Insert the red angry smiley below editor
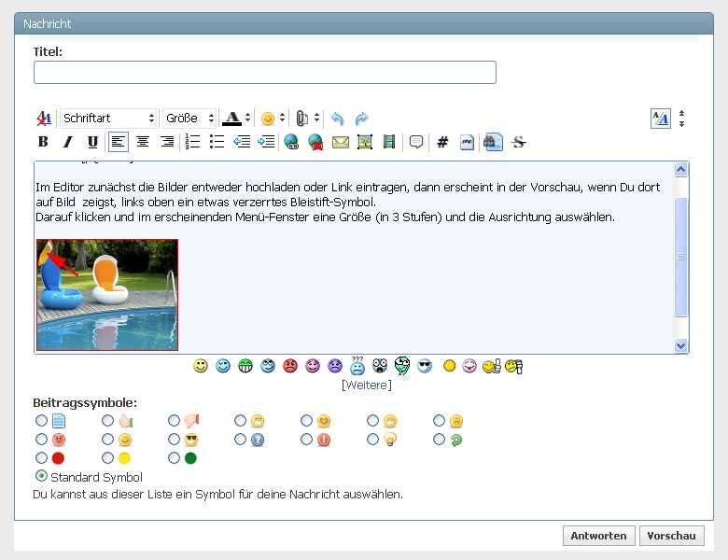728x560 pixels. click(290, 367)
